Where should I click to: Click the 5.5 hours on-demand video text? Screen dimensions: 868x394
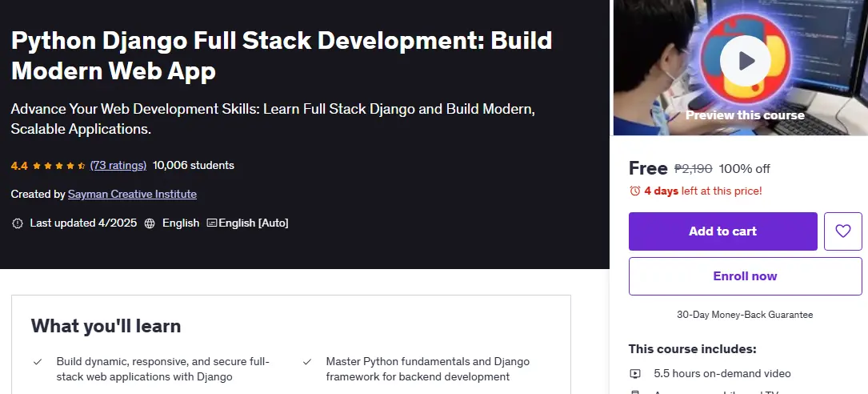tap(722, 374)
